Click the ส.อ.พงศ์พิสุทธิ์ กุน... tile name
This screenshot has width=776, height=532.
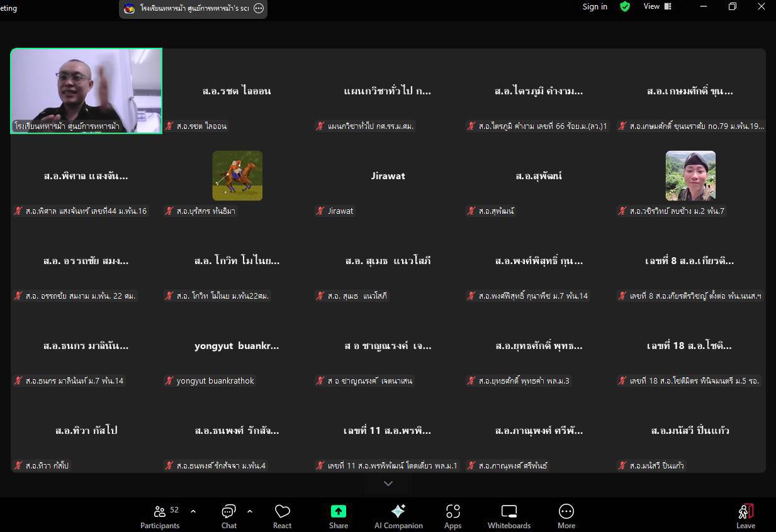point(539,261)
